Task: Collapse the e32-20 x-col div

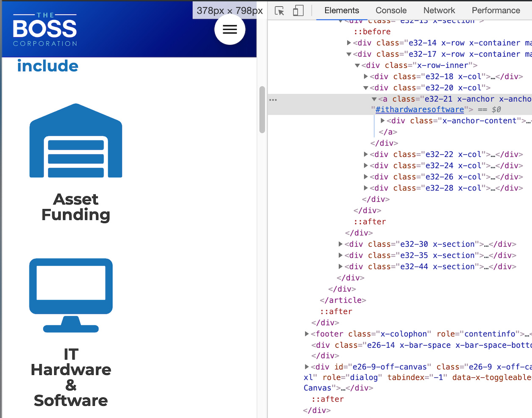Action: 366,88
